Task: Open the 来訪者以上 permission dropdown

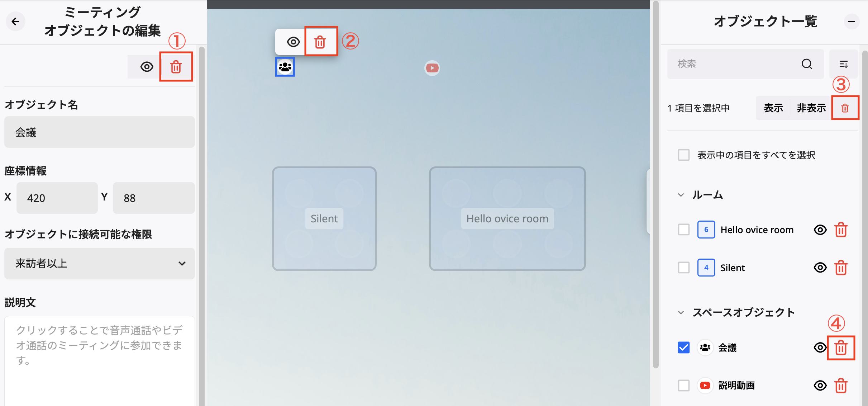Action: tap(99, 264)
